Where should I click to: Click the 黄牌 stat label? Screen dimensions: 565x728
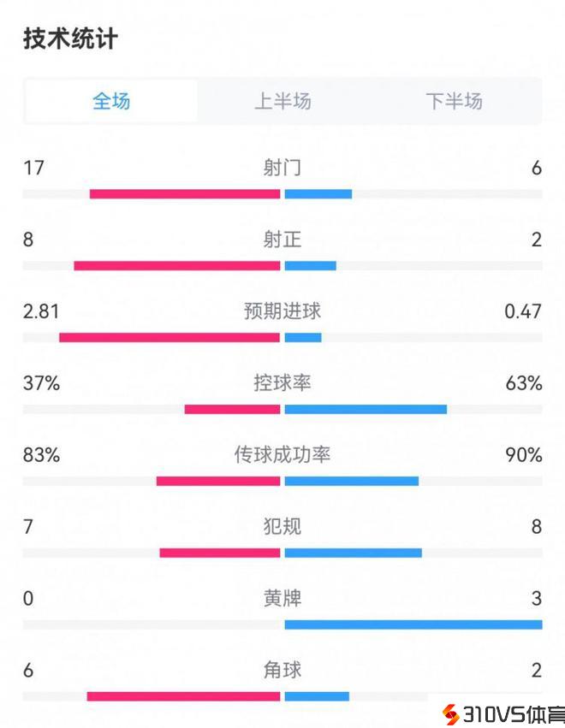[282, 598]
